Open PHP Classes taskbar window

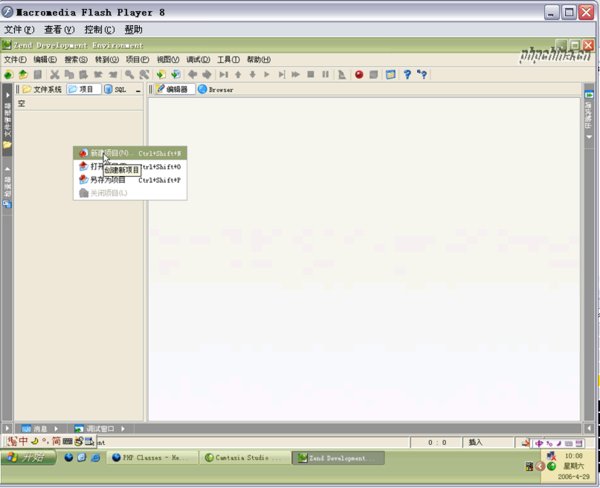pyautogui.click(x=152, y=458)
